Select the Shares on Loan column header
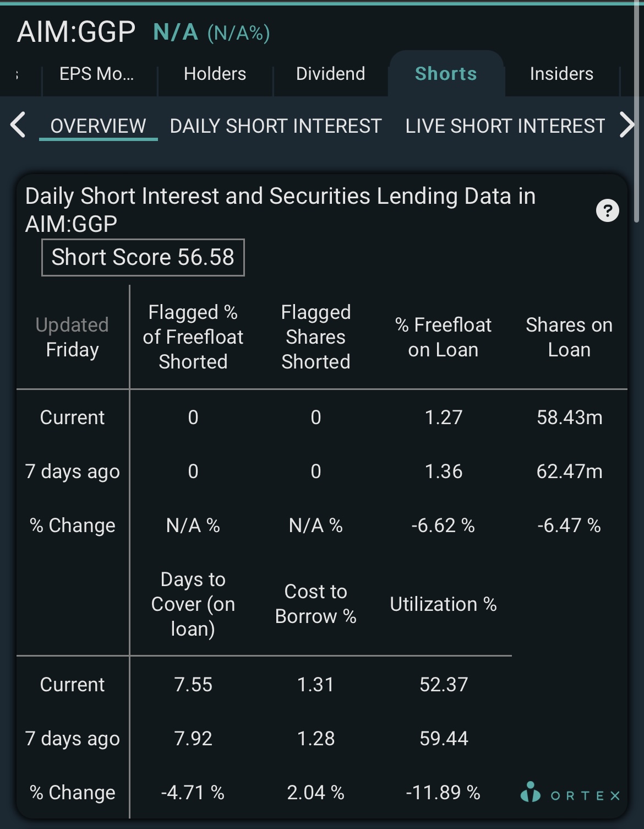 point(569,337)
